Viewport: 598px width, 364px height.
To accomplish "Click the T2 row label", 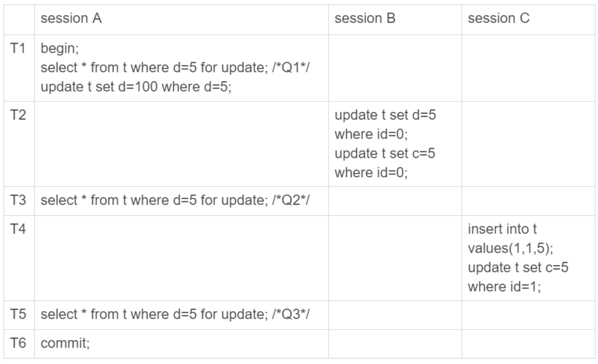I will [18, 116].
